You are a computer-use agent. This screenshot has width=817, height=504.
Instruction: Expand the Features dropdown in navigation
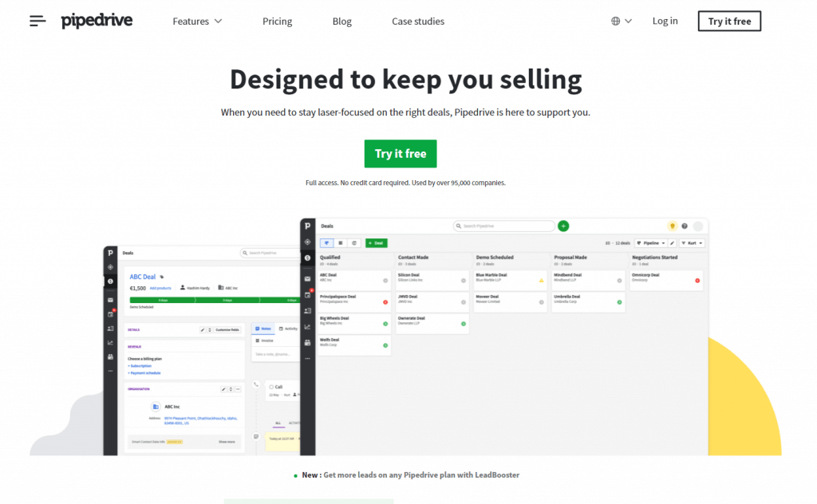point(197,22)
